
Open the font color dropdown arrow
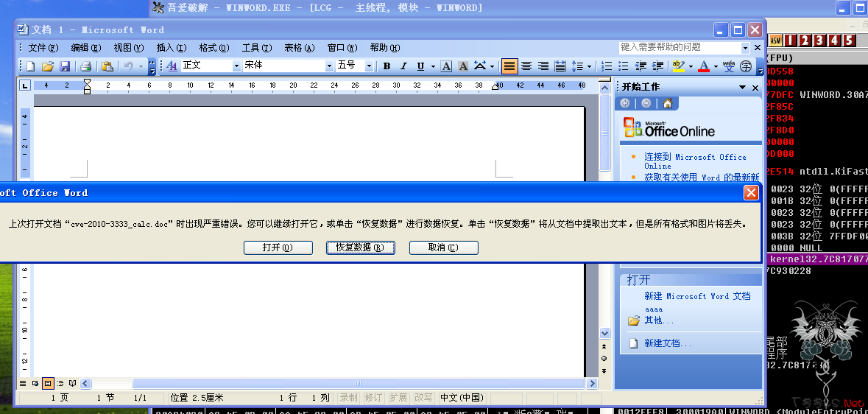pyautogui.click(x=716, y=66)
